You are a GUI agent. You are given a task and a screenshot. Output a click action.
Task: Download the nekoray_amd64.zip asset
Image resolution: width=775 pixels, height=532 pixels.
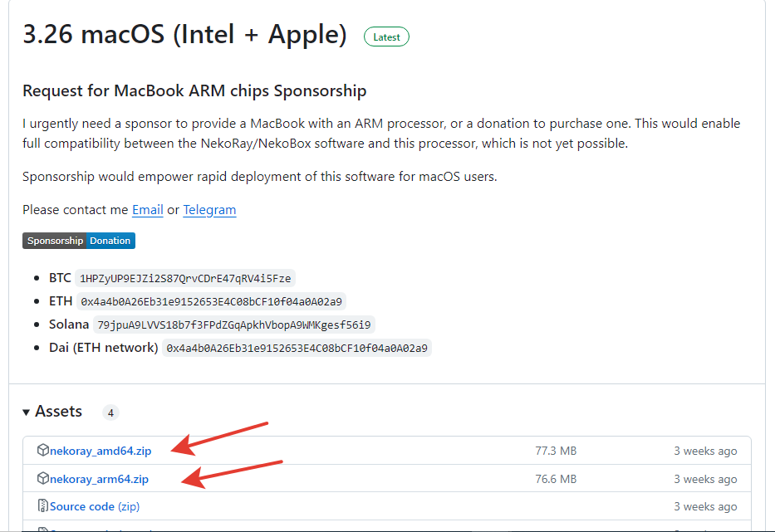[x=101, y=451]
